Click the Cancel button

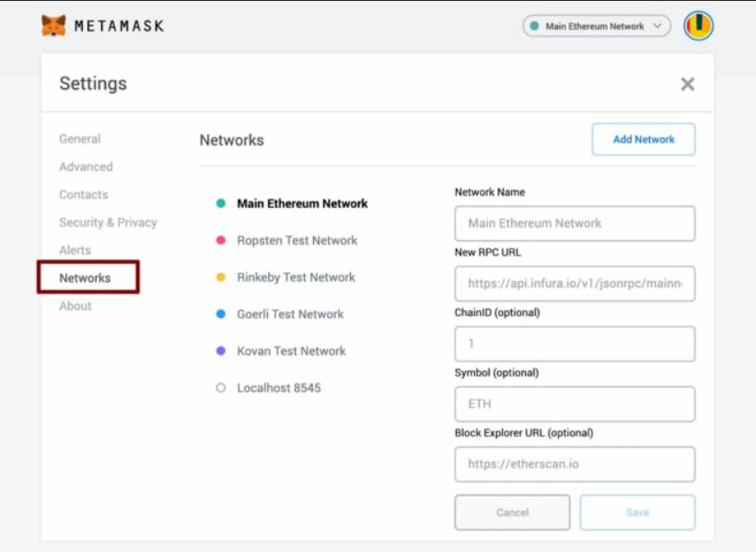[x=512, y=512]
